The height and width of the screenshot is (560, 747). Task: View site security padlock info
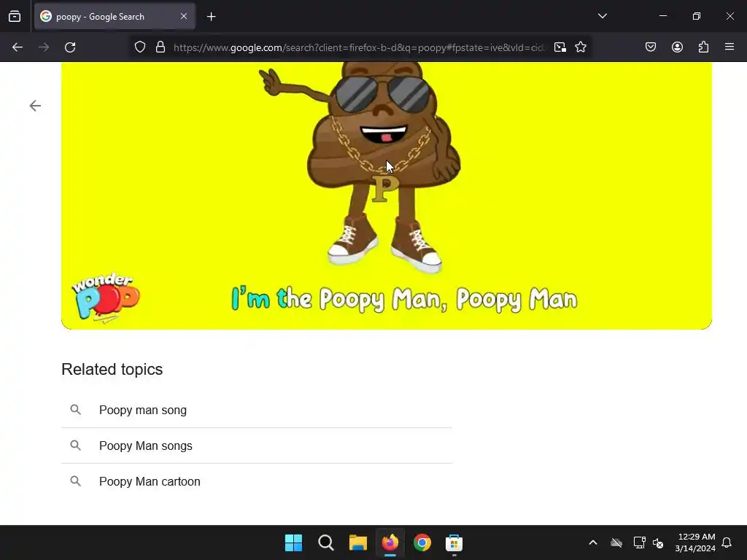[x=160, y=47]
